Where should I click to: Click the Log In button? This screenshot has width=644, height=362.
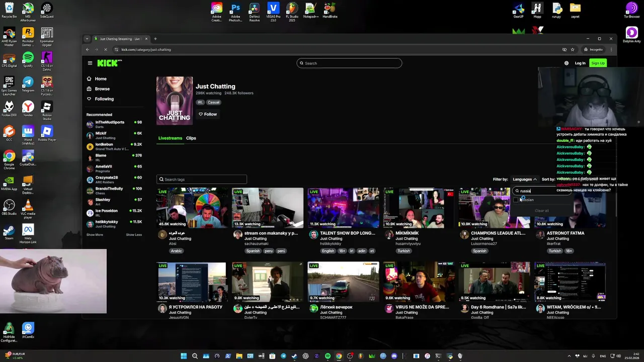point(580,63)
